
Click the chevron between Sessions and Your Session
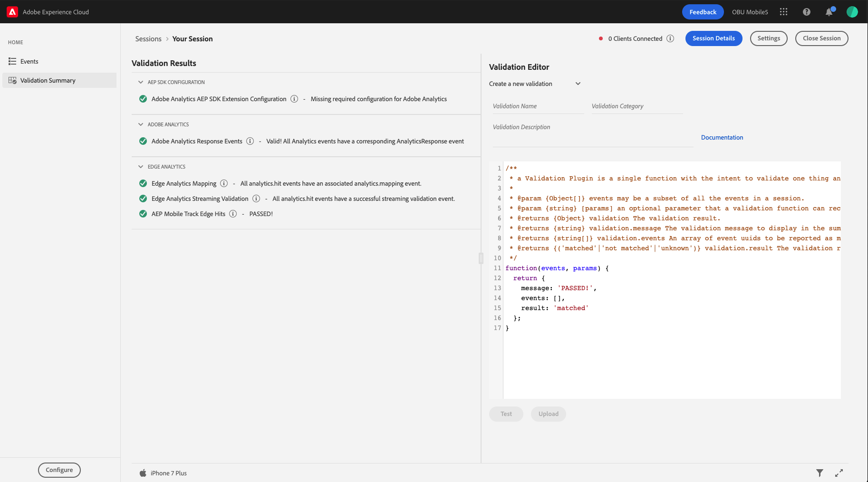pos(167,39)
